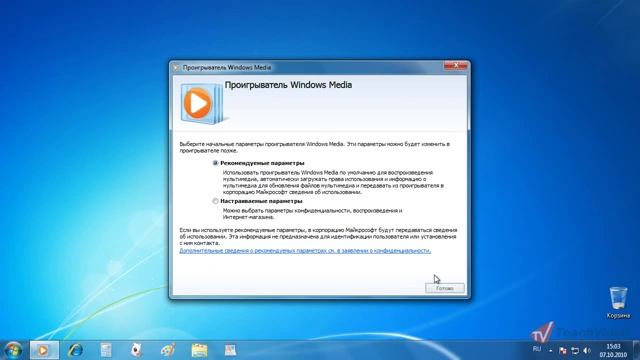This screenshot has width=640, height=360.
Task: Open the Calculator taskbar icon
Action: pyautogui.click(x=106, y=350)
